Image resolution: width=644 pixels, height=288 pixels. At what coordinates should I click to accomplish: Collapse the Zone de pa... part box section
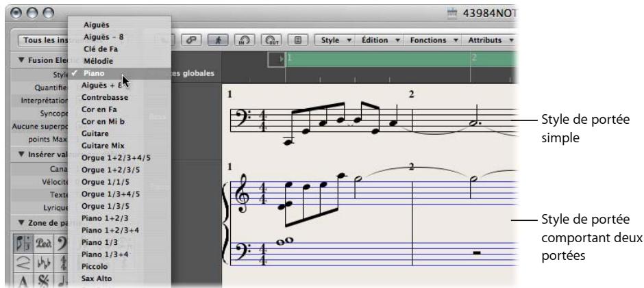tap(21, 223)
